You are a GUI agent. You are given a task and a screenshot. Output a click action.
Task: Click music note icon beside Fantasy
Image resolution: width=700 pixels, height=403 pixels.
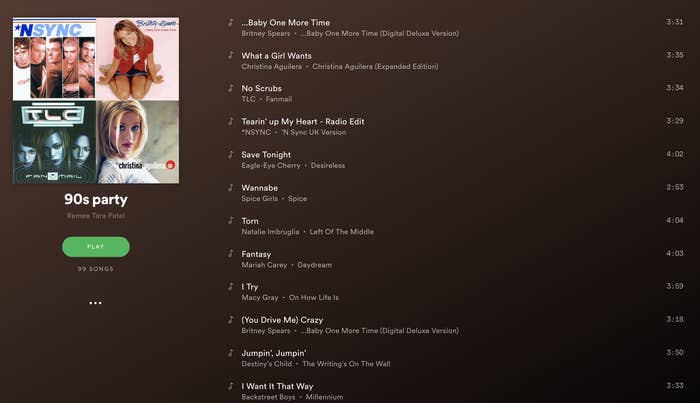[230, 253]
